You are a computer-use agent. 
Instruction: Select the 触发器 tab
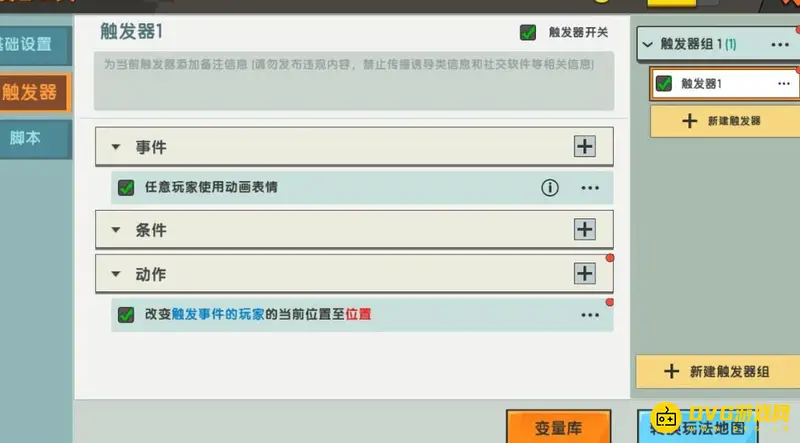tap(35, 93)
